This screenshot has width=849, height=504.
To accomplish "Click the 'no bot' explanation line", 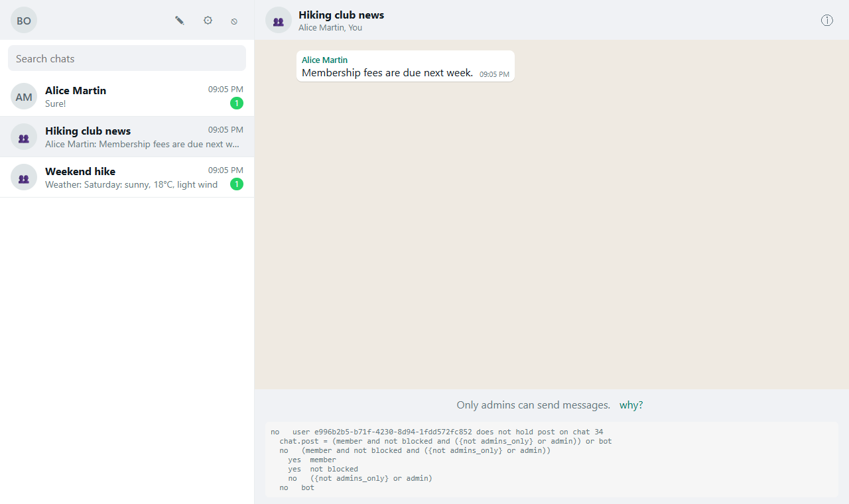I will (x=297, y=487).
